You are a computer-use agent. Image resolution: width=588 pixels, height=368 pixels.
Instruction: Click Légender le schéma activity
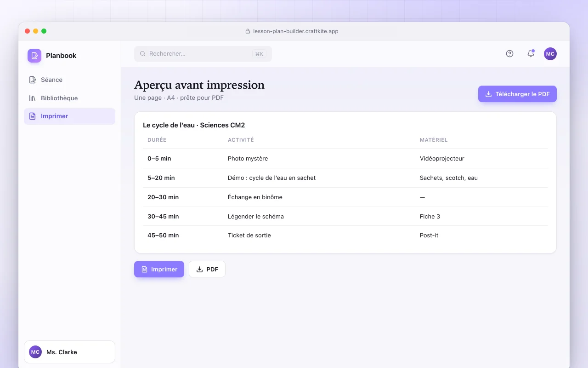pos(256,217)
